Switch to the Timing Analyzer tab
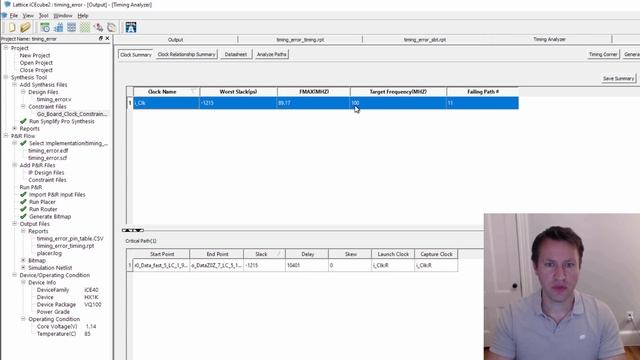Viewport: 640px width, 360px height. pos(549,40)
